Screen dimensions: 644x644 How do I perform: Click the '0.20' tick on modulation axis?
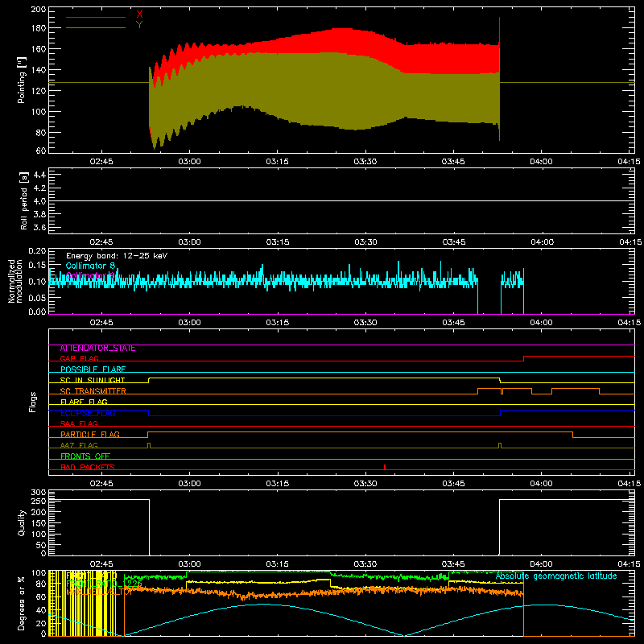(x=37, y=251)
